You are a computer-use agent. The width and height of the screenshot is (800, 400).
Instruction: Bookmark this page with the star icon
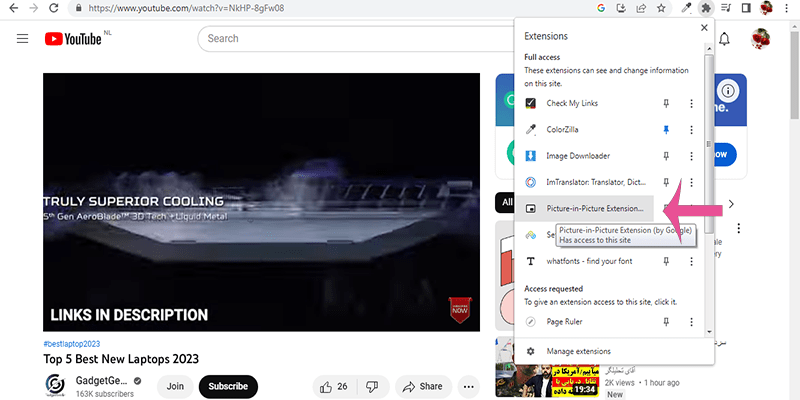(660, 8)
